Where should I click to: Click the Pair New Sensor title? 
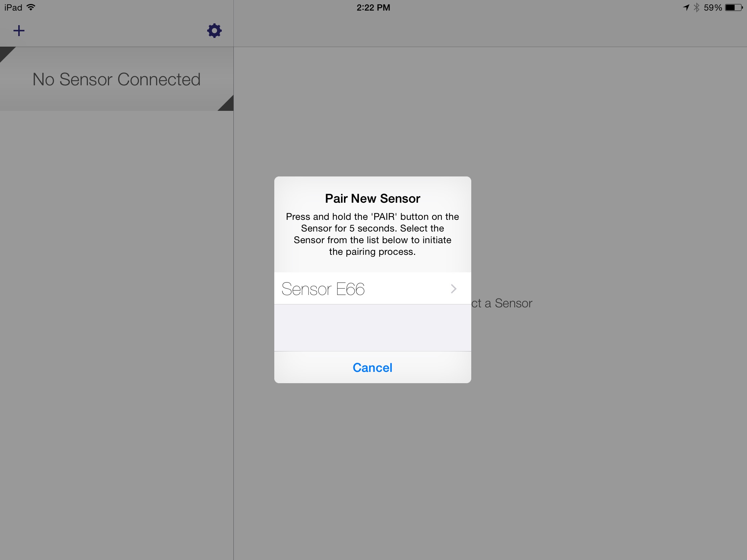tap(372, 198)
